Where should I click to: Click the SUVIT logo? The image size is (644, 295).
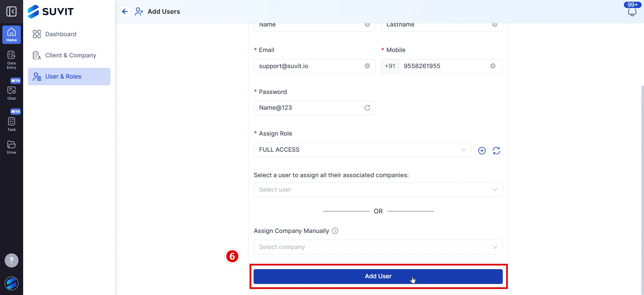pos(51,11)
